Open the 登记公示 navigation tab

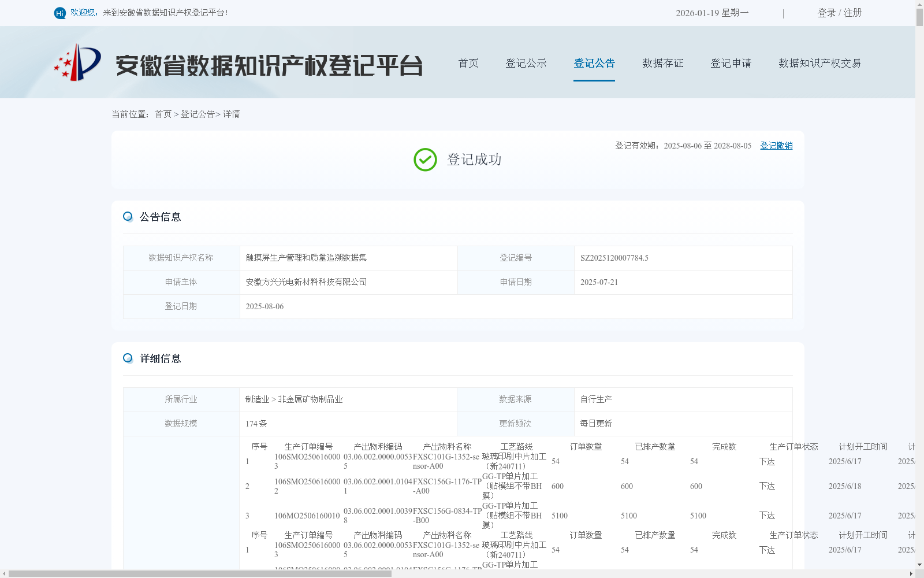point(526,63)
